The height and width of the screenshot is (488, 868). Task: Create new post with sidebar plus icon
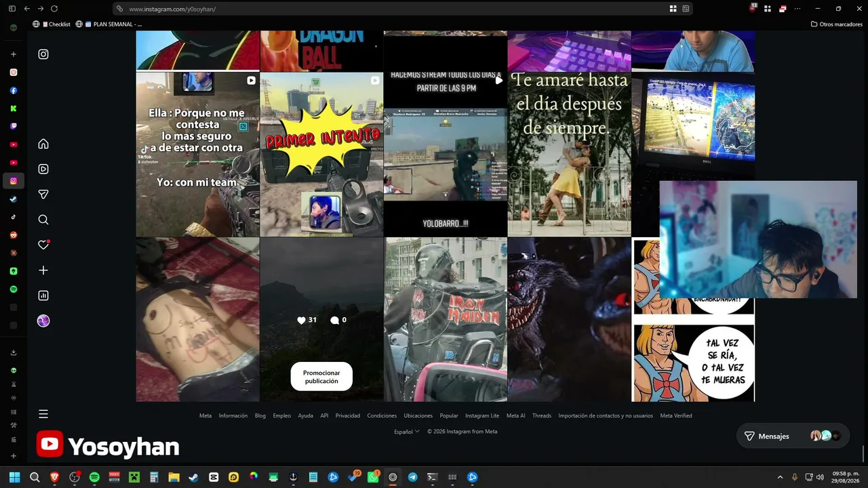pos(43,270)
